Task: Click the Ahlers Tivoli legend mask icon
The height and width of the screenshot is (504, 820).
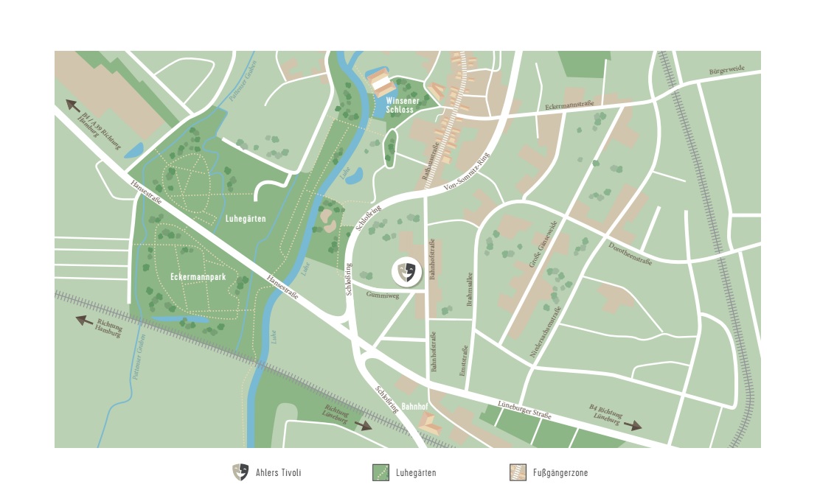Action: 240,472
